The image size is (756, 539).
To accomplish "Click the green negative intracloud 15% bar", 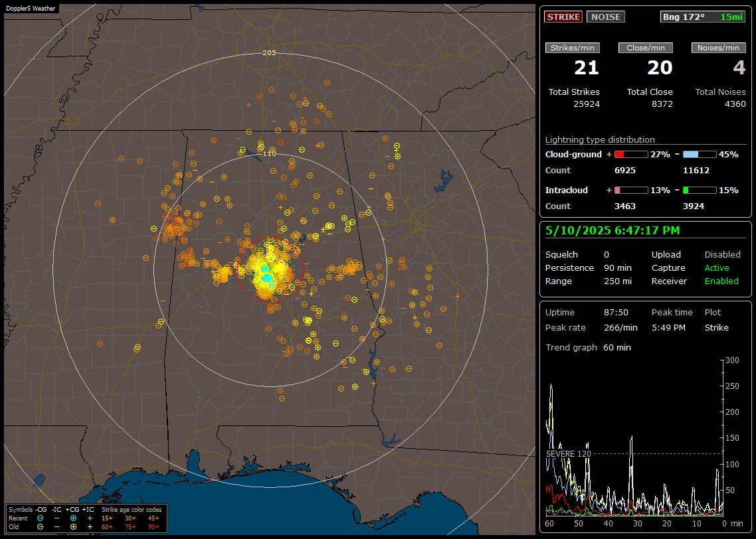I will pyautogui.click(x=700, y=191).
